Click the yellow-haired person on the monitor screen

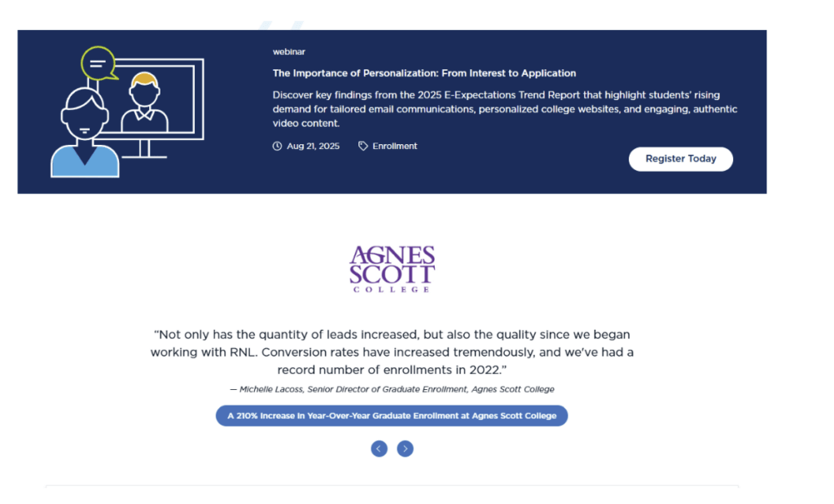tap(144, 102)
